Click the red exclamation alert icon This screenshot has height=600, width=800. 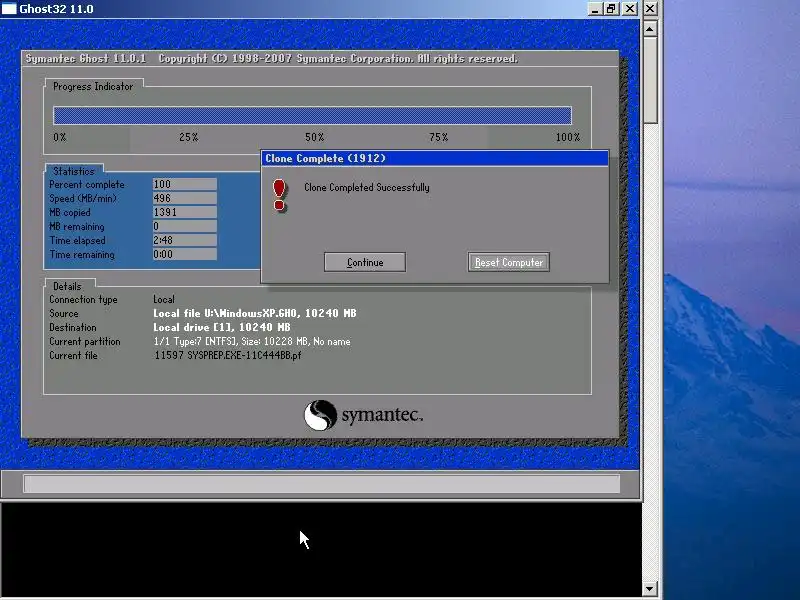pyautogui.click(x=279, y=195)
